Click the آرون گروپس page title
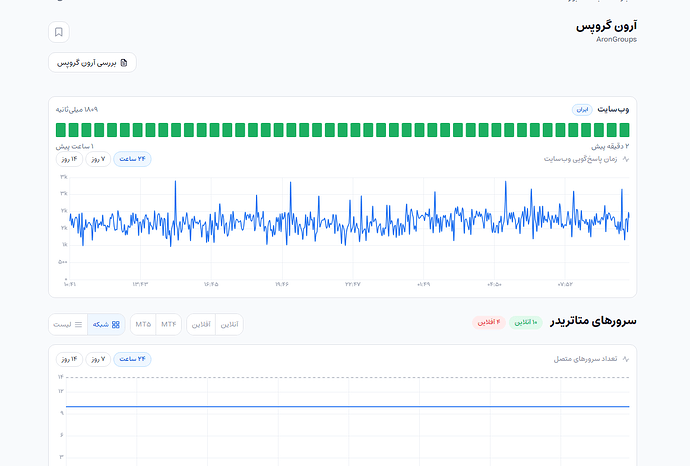This screenshot has height=466, width=690. [x=606, y=26]
